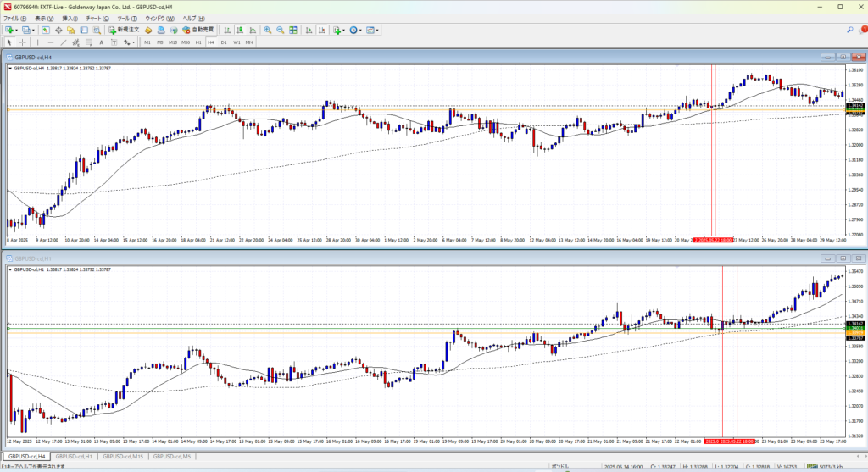Select the D1 timeframe button
This screenshot has height=472, width=868.
(x=224, y=42)
